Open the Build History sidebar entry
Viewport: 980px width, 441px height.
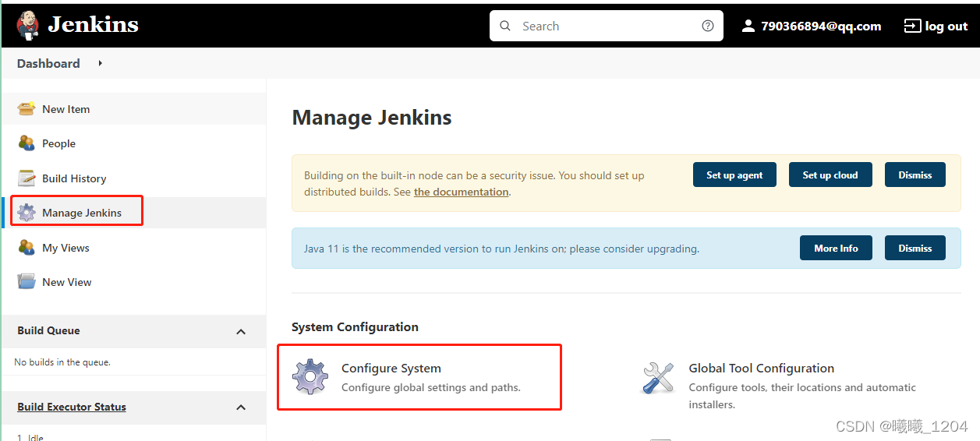click(x=74, y=178)
